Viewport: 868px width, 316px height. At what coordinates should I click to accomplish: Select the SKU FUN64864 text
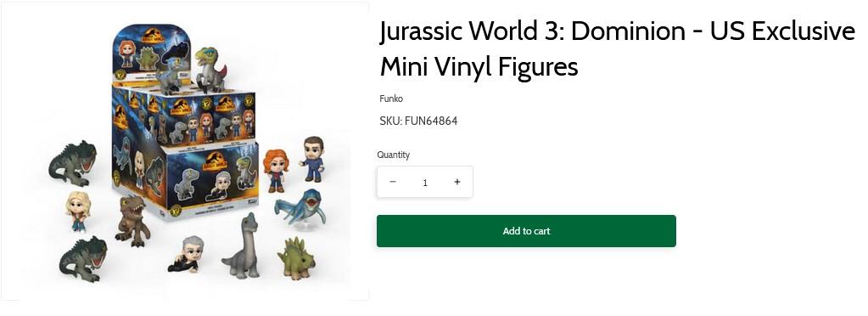click(418, 121)
